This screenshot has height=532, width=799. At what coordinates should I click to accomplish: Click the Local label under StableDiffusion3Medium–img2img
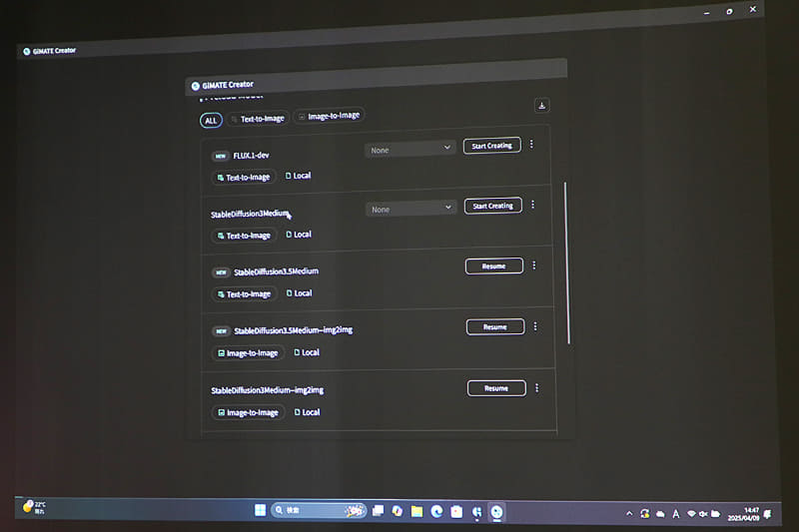coord(308,412)
